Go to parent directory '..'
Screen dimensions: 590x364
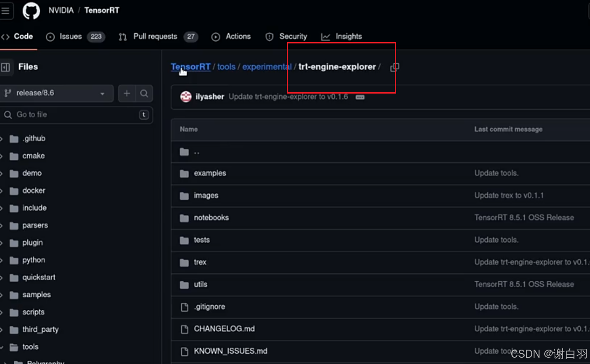pos(197,152)
